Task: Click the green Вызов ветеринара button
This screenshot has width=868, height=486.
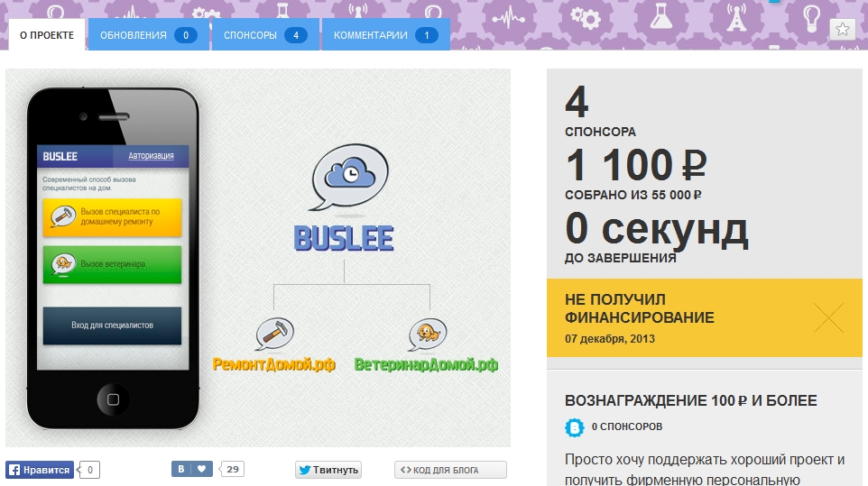Action: coord(113,264)
